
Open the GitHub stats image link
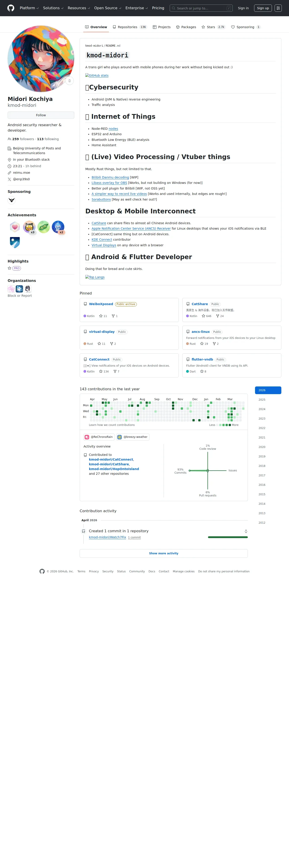click(x=97, y=76)
